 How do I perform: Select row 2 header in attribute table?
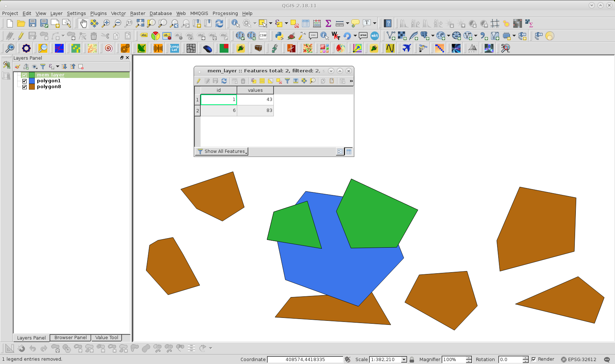tap(197, 110)
